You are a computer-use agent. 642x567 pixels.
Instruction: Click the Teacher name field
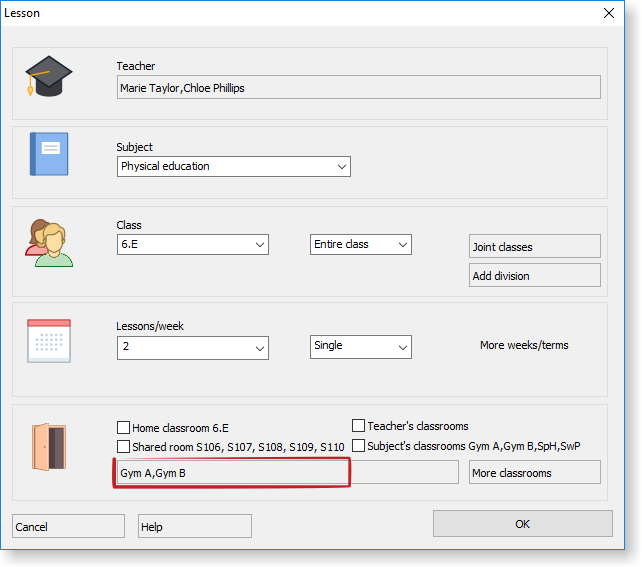(358, 88)
